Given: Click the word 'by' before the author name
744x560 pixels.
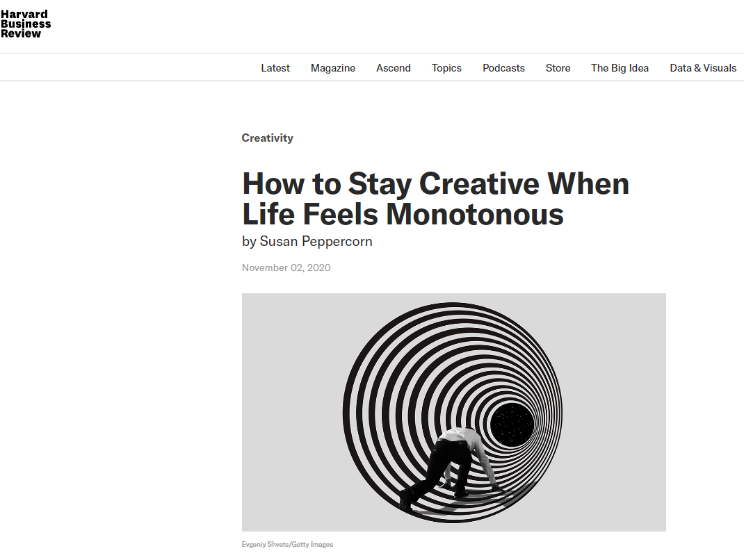Looking at the screenshot, I should pos(249,242).
